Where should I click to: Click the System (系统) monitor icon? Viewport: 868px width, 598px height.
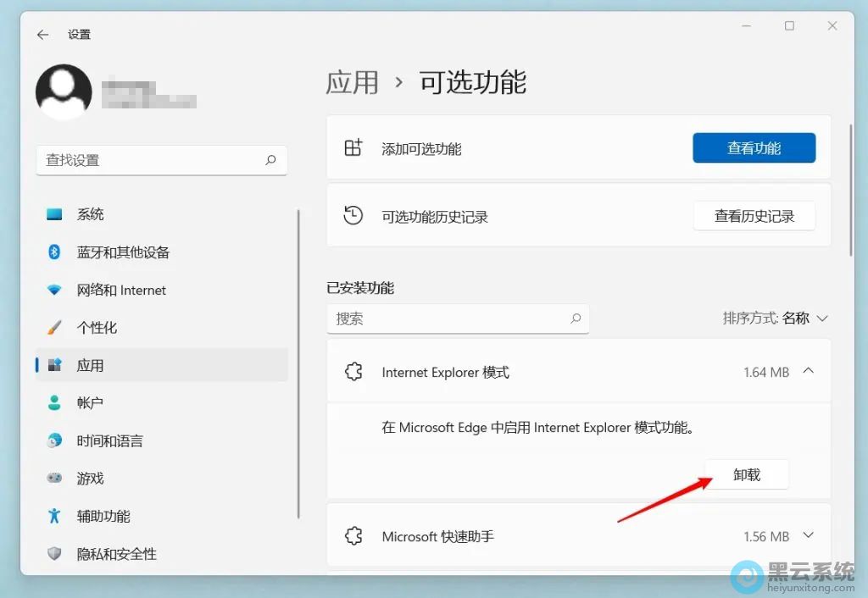click(55, 214)
